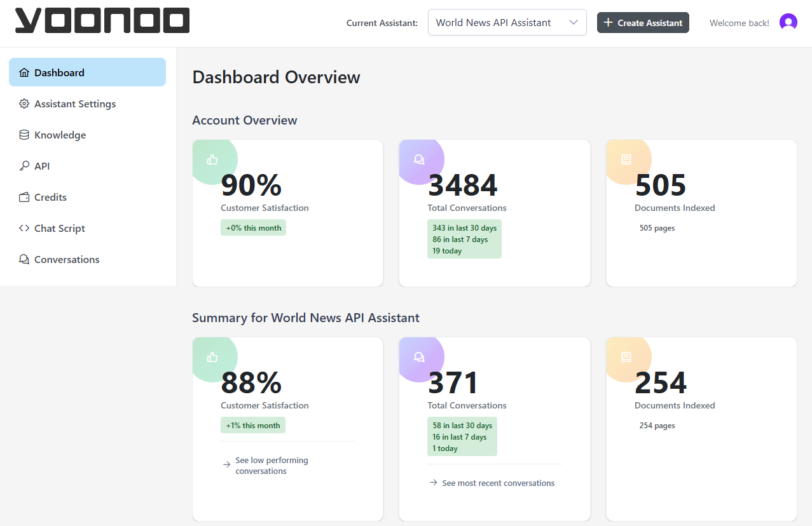The height and width of the screenshot is (526, 812).
Task: Click the +0% this month badge
Action: tap(253, 227)
